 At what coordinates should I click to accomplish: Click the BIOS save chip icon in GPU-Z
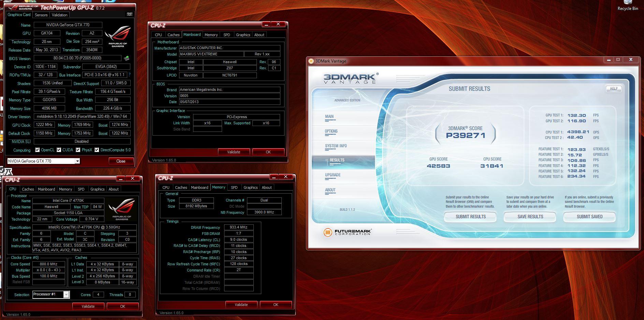(x=127, y=58)
